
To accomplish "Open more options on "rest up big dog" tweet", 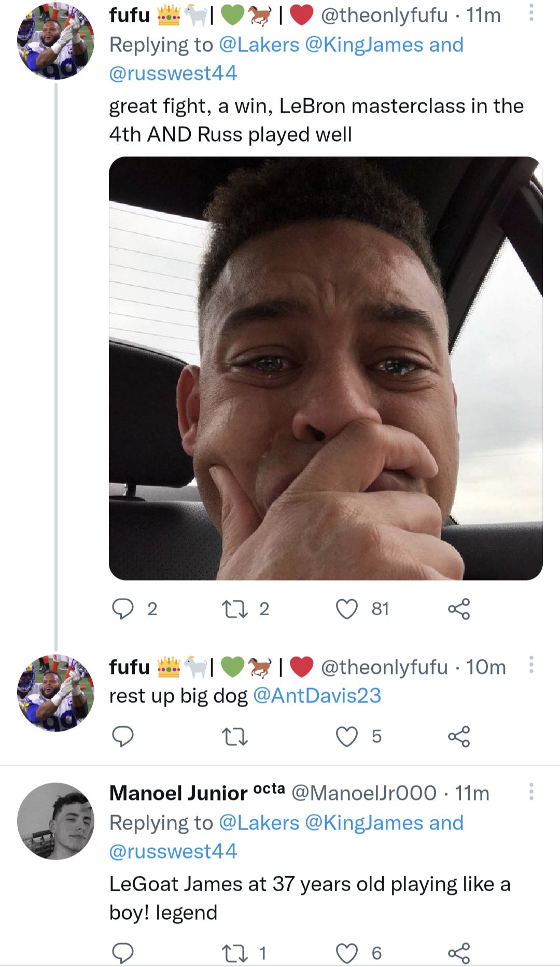I will point(531,665).
